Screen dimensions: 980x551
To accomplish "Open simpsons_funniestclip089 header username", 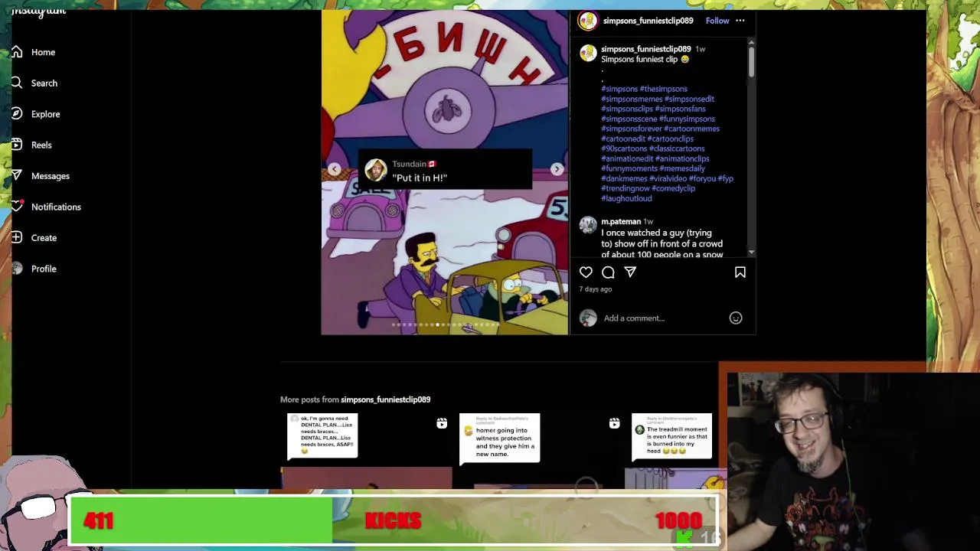I will click(648, 21).
